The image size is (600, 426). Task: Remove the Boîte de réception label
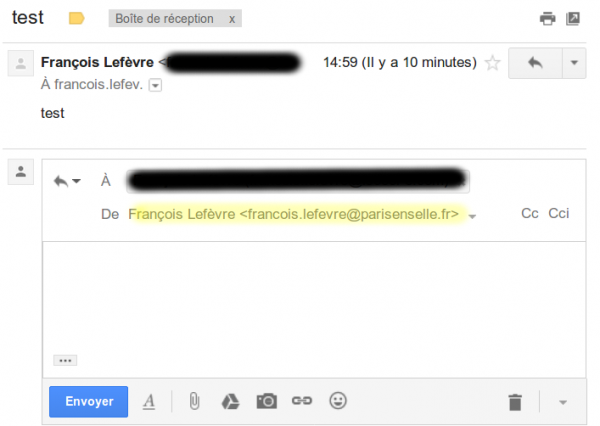[232, 19]
